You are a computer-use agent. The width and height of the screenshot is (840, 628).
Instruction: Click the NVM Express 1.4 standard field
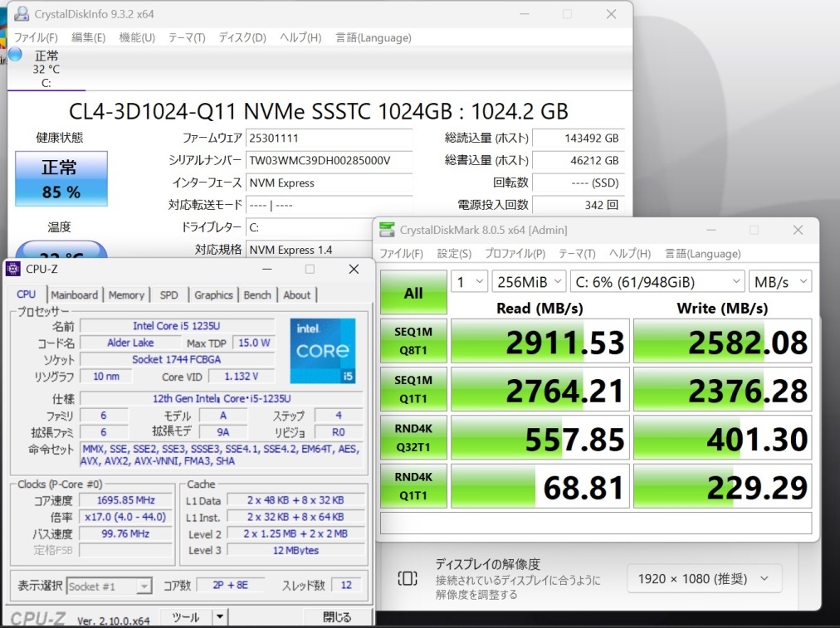tap(310, 250)
